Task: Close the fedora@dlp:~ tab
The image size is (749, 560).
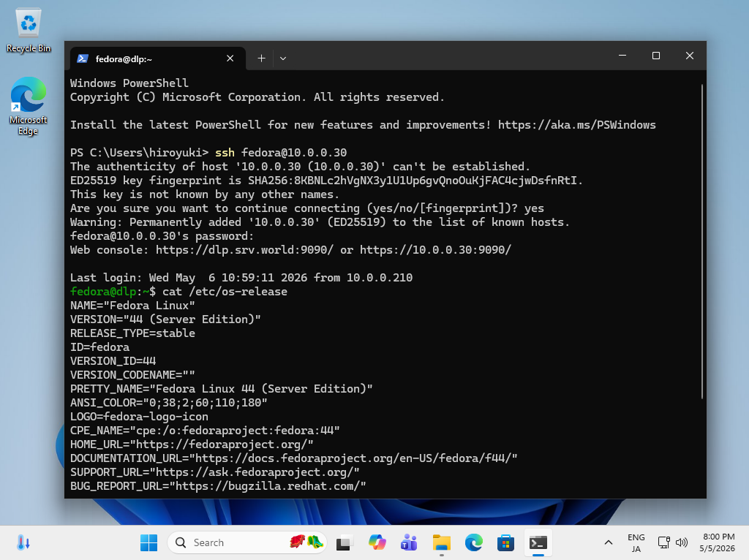Action: coord(230,58)
